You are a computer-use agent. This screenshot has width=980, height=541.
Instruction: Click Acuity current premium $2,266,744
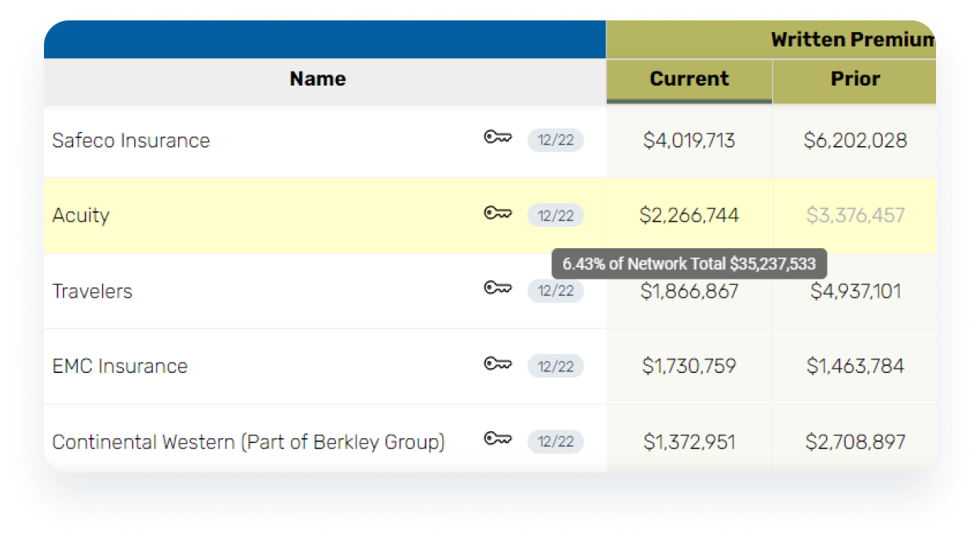click(x=689, y=216)
